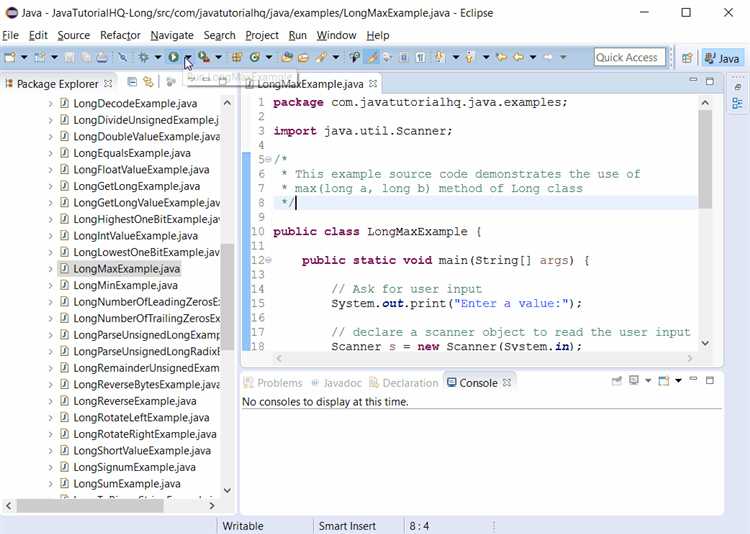Screen dimensions: 750x534
Task: Close the LongMaxExample.java editor tab
Action: 373,84
